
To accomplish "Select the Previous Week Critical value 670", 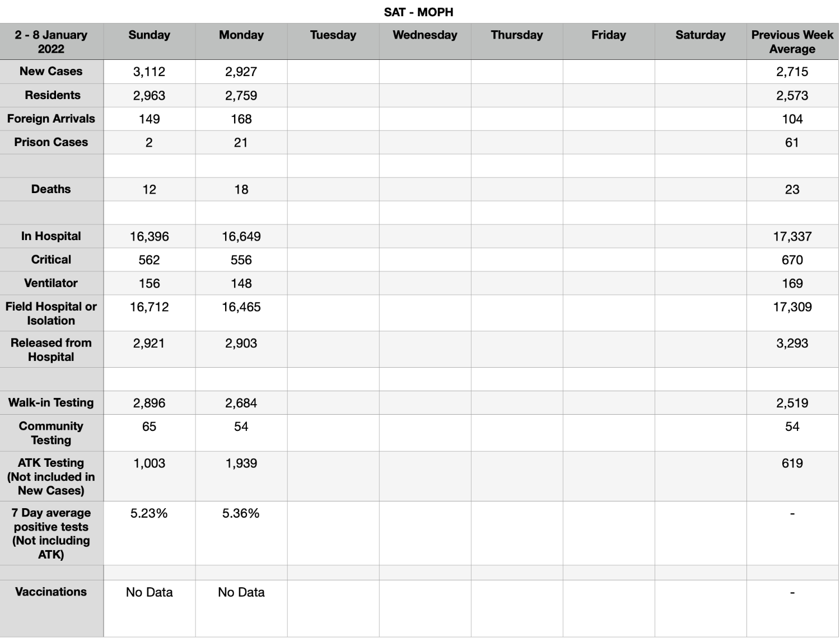I will point(792,260).
